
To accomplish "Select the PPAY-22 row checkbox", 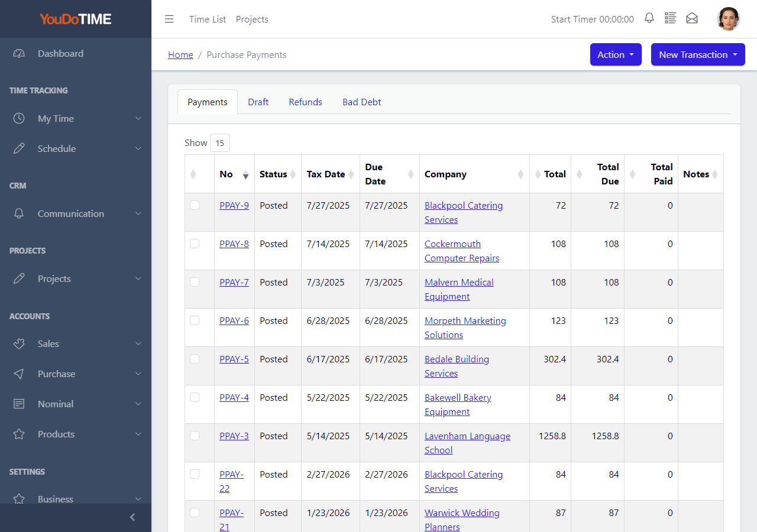I will pyautogui.click(x=195, y=474).
